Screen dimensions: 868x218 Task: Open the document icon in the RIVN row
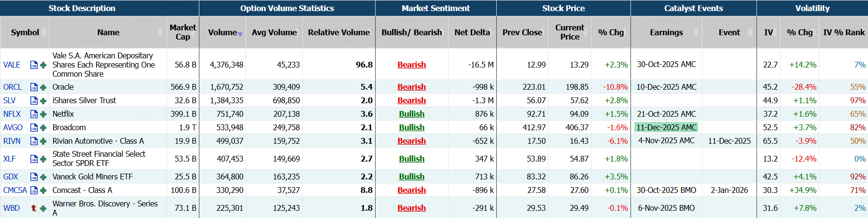(x=34, y=141)
